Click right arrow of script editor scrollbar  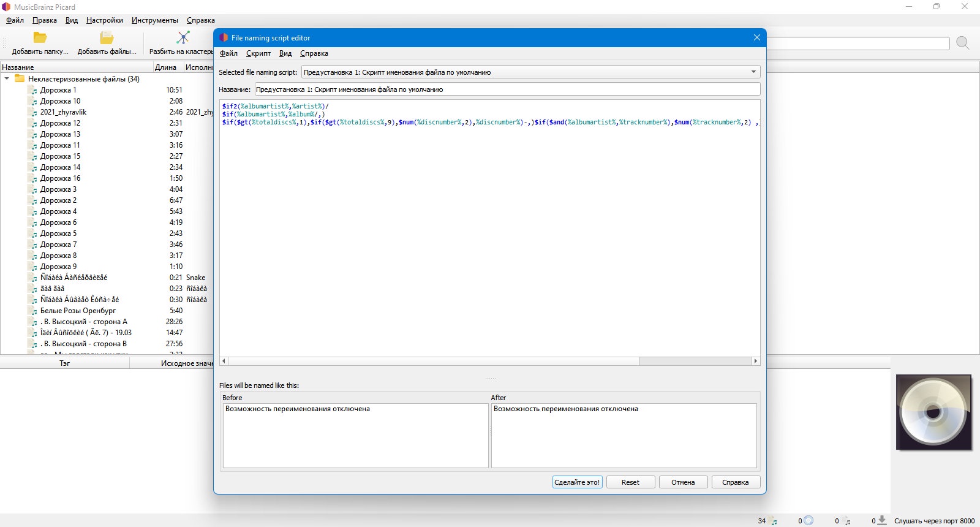(x=756, y=361)
